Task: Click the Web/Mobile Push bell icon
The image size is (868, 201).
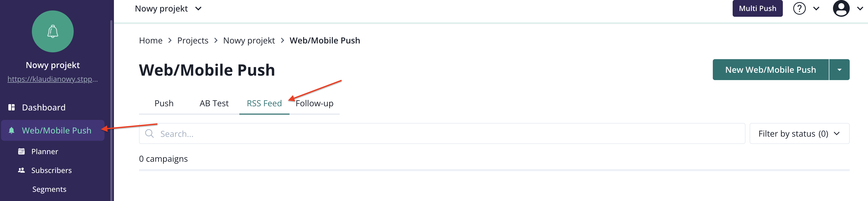Action: [x=11, y=131]
